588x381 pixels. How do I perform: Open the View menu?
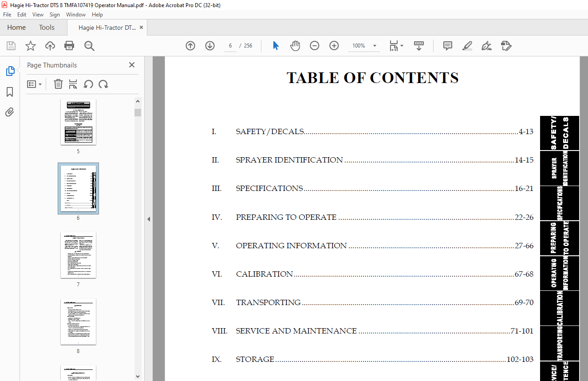[38, 15]
